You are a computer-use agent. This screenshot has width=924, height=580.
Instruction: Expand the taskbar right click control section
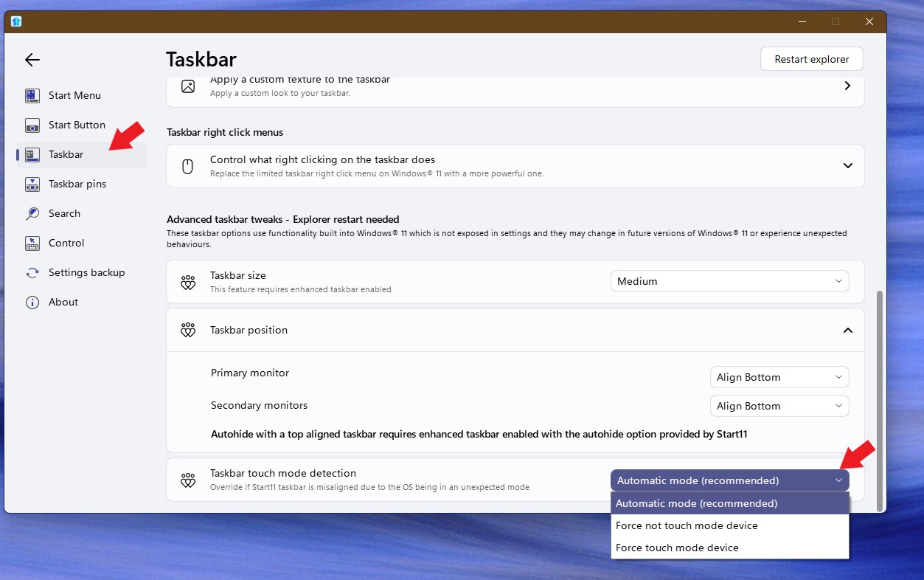847,166
